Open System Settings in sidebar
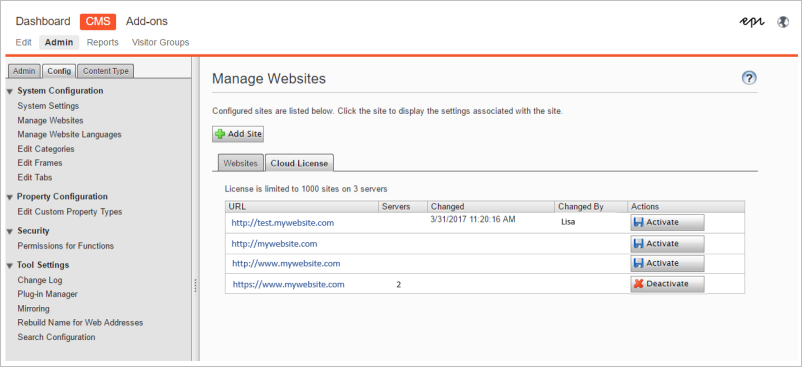The width and height of the screenshot is (802, 367). click(48, 106)
